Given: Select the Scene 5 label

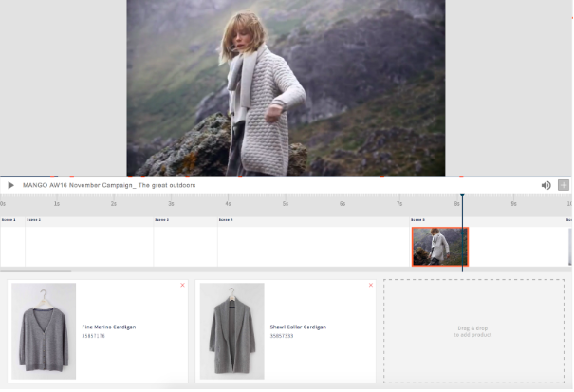Looking at the screenshot, I should 417,220.
